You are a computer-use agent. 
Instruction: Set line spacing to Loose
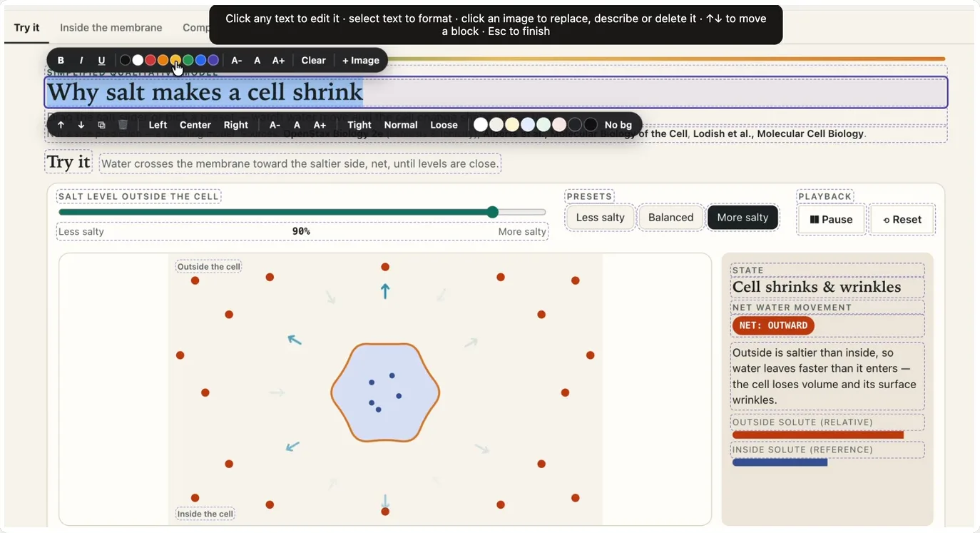click(444, 125)
